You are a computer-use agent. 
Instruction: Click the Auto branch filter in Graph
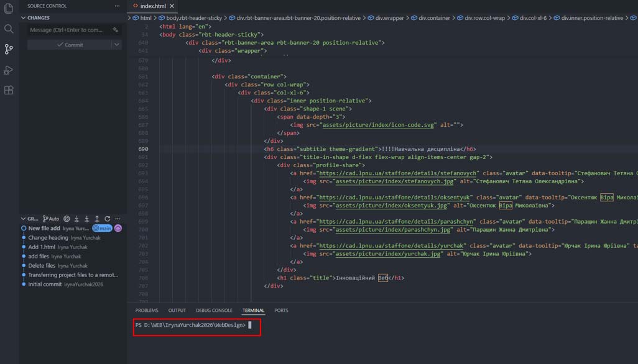pyautogui.click(x=51, y=219)
